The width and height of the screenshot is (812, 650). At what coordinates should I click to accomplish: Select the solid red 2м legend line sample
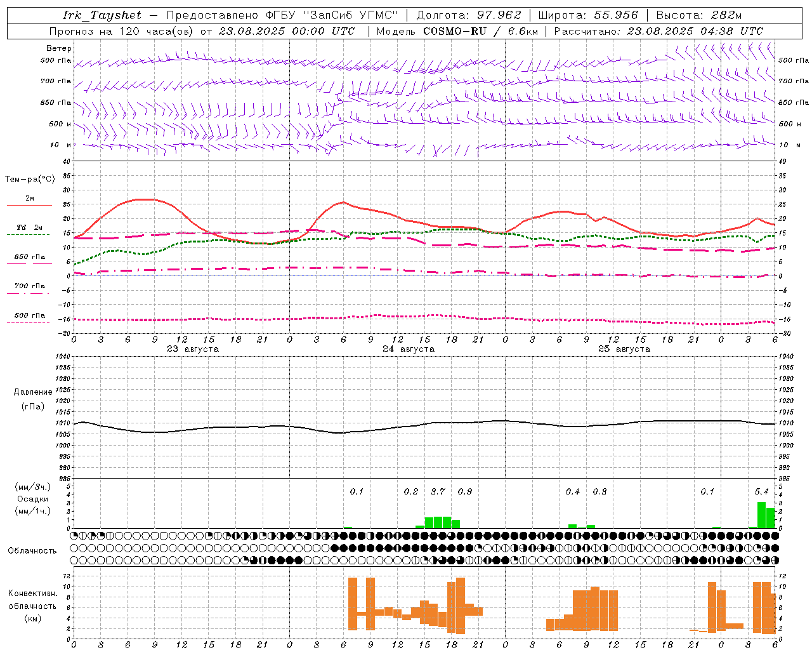pyautogui.click(x=29, y=205)
